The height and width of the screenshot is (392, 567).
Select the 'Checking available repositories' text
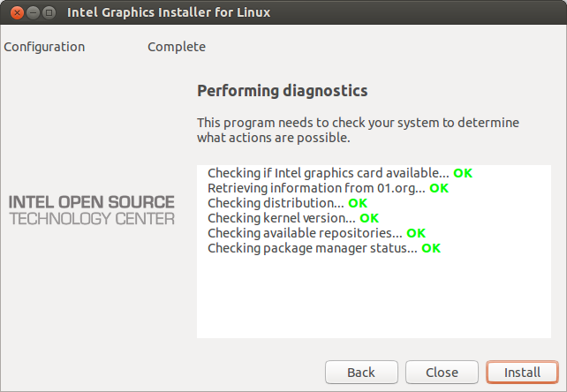point(305,233)
